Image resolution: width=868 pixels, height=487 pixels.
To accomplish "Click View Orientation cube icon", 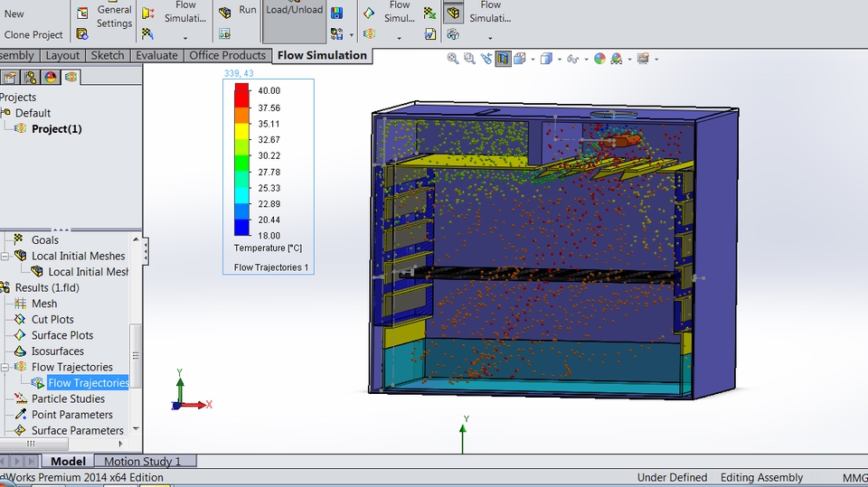I will tap(519, 58).
